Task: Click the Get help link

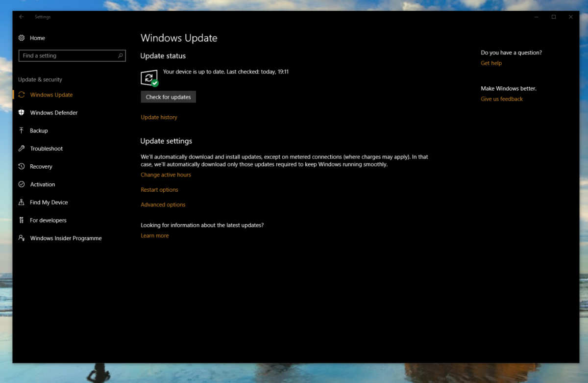Action: pyautogui.click(x=491, y=63)
